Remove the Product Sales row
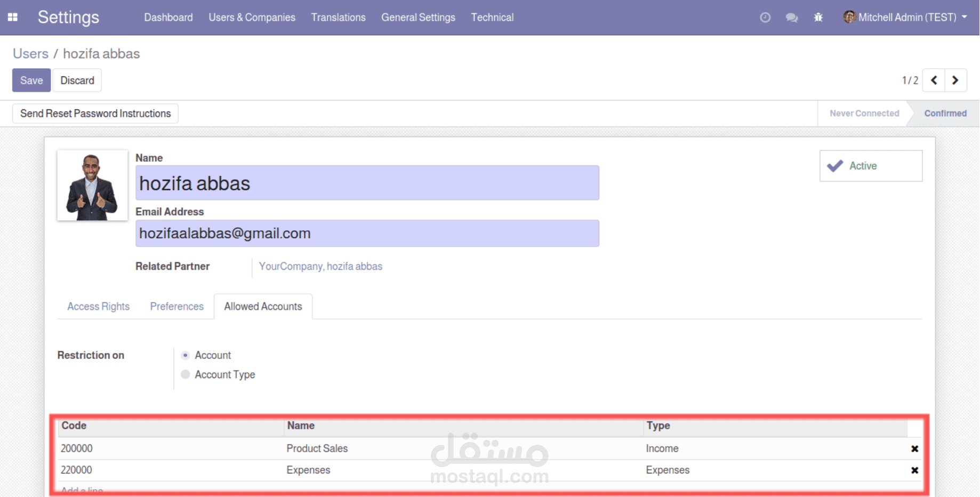This screenshot has width=980, height=497. click(914, 449)
